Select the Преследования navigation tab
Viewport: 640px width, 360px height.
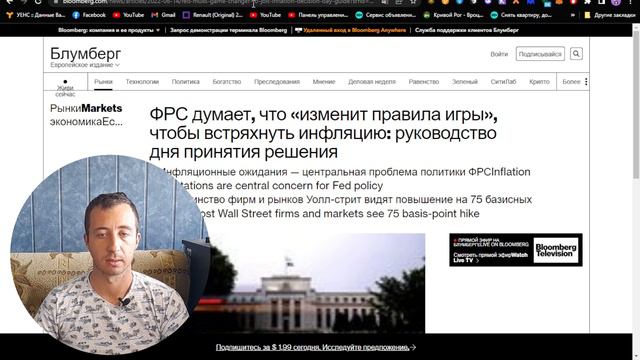tap(277, 82)
